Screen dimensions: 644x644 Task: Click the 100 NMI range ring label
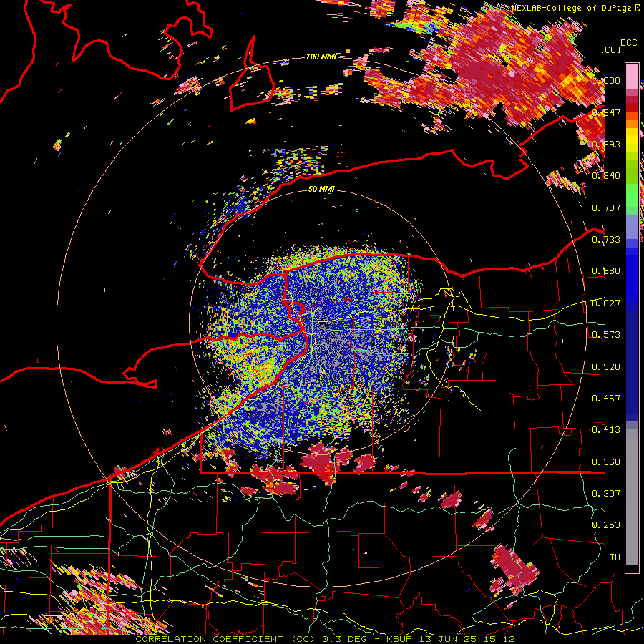pos(321,57)
